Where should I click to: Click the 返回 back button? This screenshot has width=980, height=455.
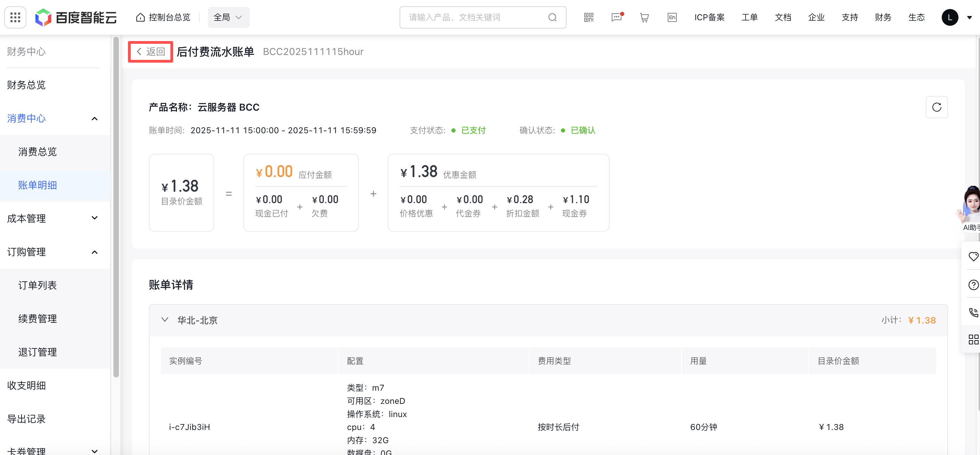pyautogui.click(x=151, y=51)
